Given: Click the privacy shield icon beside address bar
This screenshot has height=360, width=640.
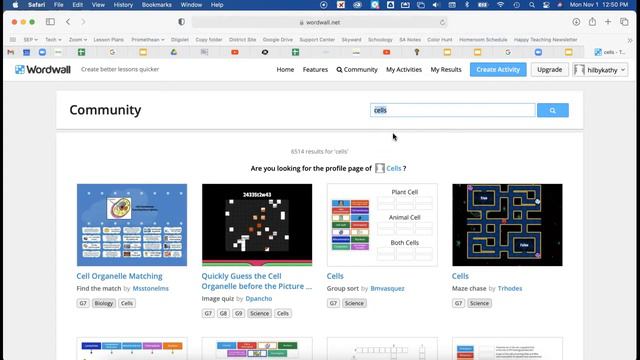Looking at the screenshot, I should tap(181, 22).
